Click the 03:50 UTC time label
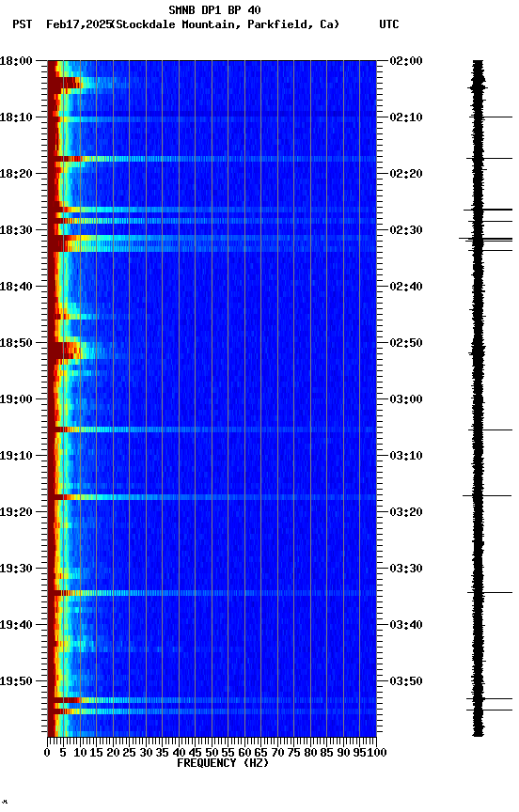This screenshot has height=812, width=519. (406, 681)
